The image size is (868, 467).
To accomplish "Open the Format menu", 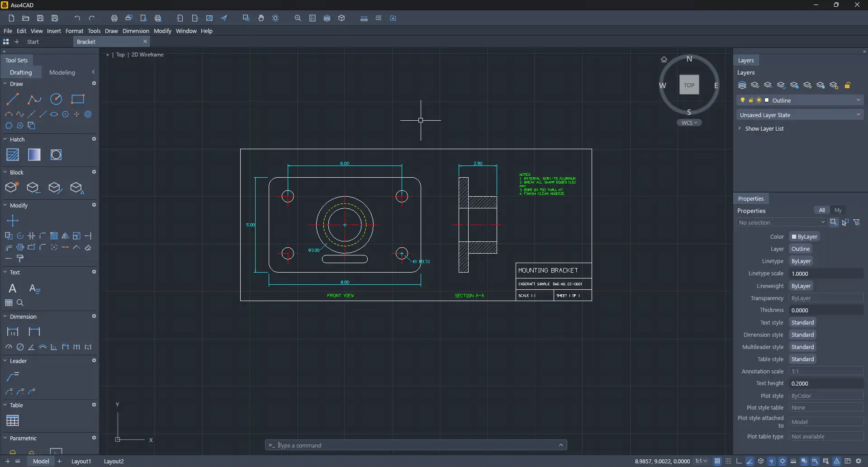I will (74, 31).
